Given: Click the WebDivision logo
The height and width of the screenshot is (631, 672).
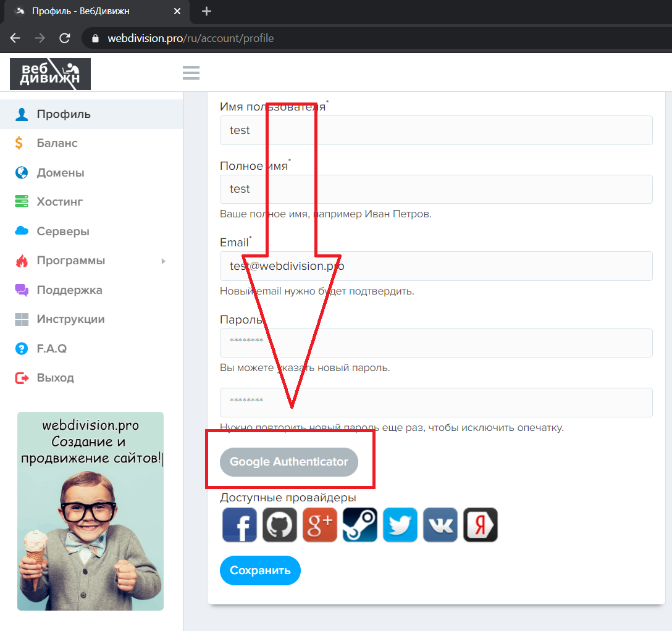Looking at the screenshot, I should tap(50, 73).
